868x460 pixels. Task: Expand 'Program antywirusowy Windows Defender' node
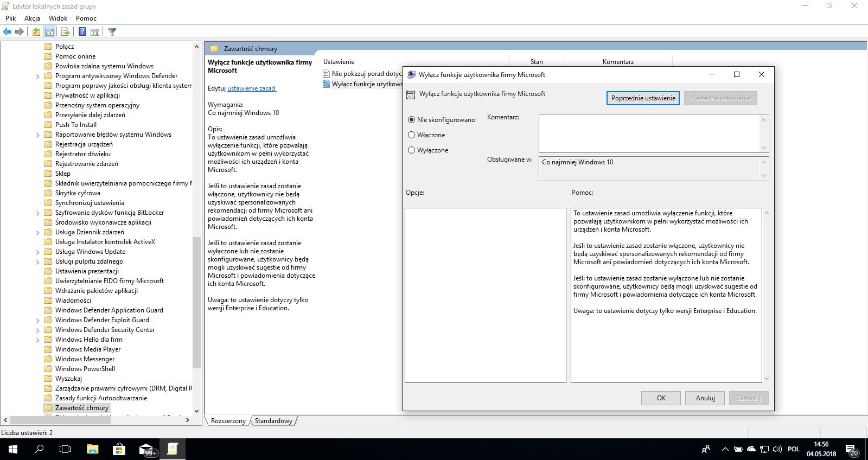pyautogui.click(x=37, y=76)
